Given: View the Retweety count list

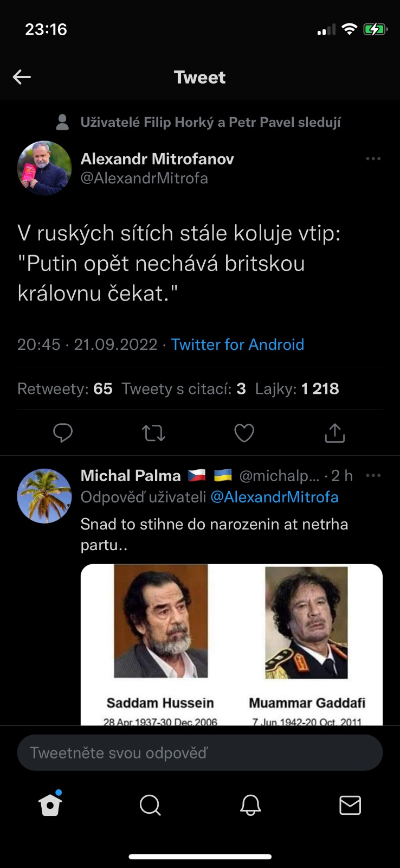Looking at the screenshot, I should (x=65, y=389).
